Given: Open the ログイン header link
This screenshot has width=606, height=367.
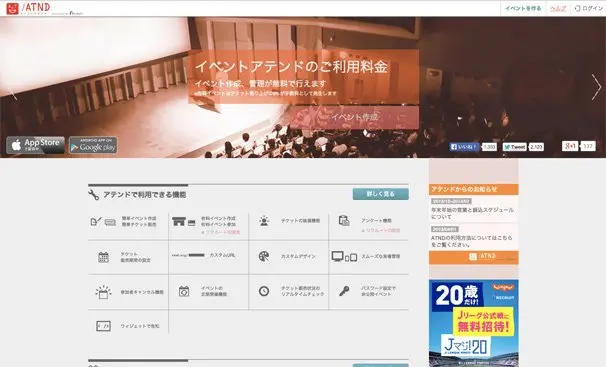Looking at the screenshot, I should click(589, 8).
